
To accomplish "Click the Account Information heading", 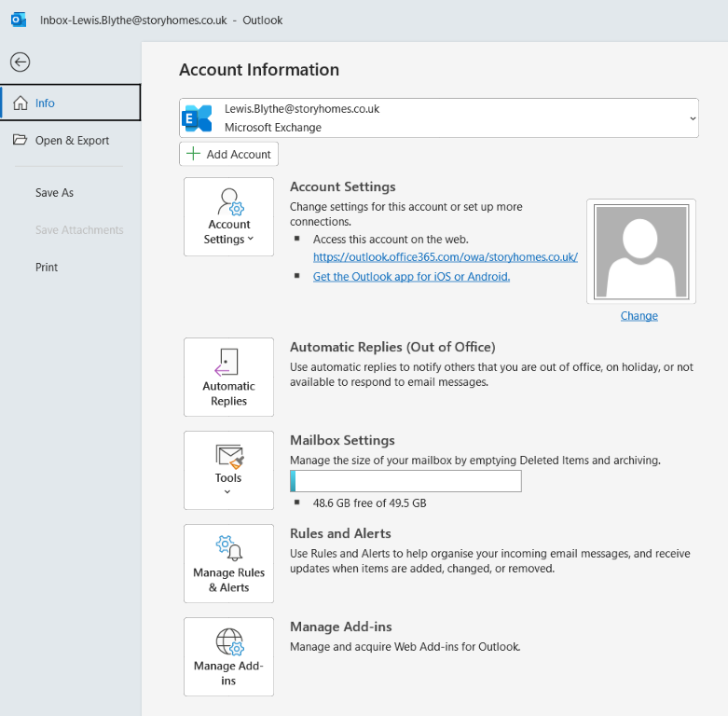I will [x=259, y=70].
